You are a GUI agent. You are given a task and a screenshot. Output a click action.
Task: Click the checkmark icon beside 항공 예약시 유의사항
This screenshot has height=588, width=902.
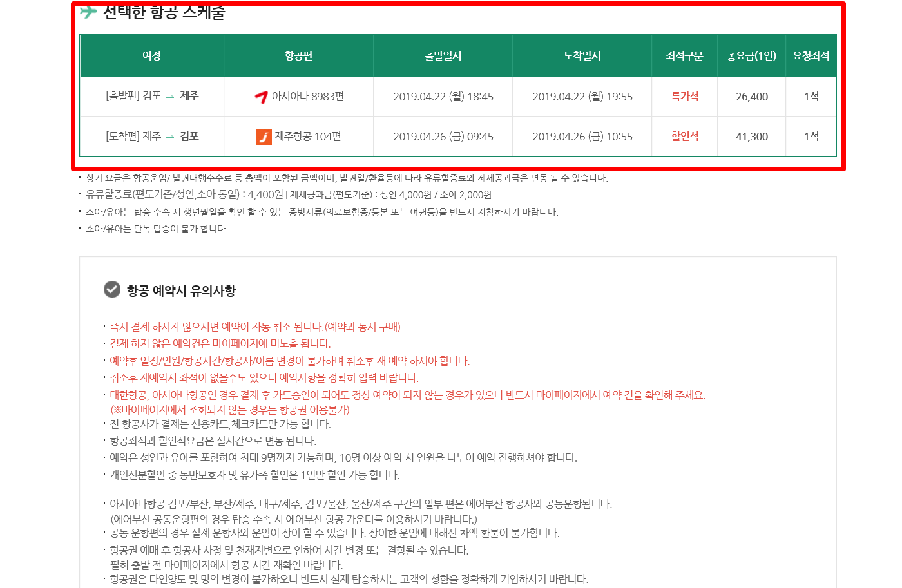[x=112, y=290]
